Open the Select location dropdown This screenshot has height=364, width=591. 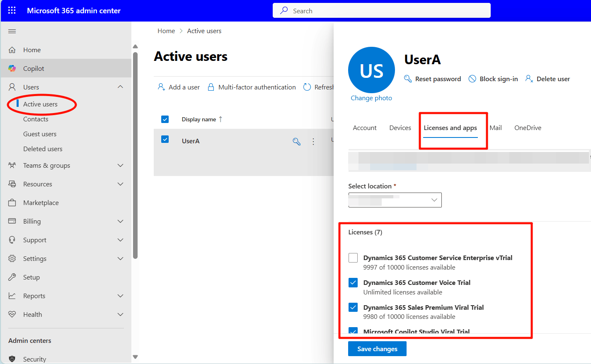coord(395,200)
